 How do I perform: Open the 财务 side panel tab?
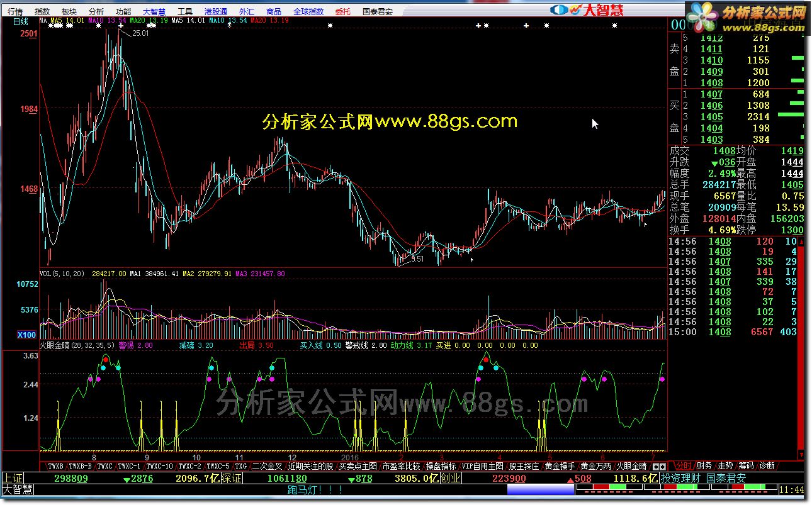pyautogui.click(x=704, y=465)
